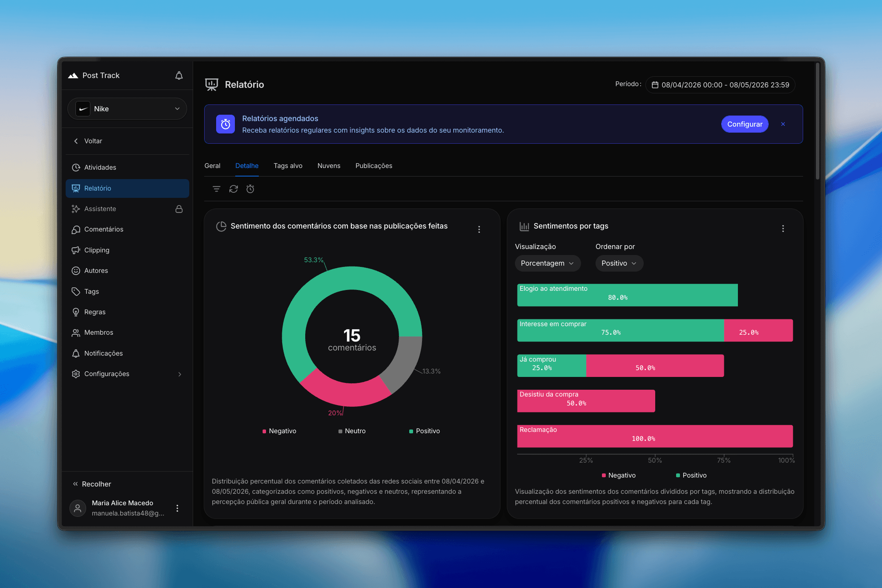The width and height of the screenshot is (882, 588).
Task: Collapse the sidebar with Recolher
Action: 92,484
